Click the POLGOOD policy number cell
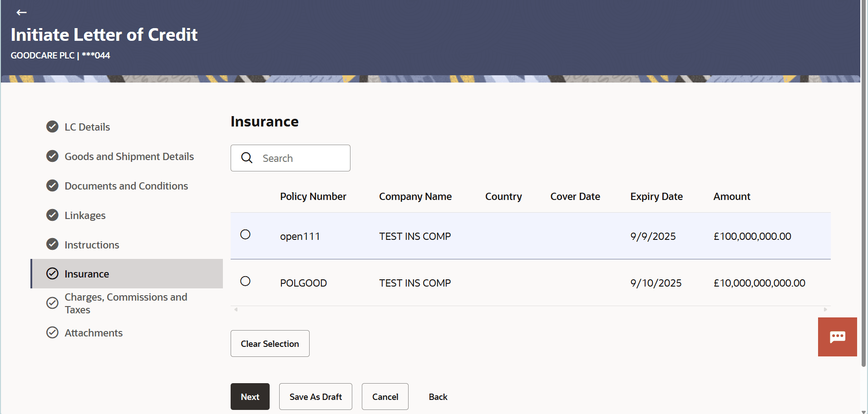The image size is (868, 414). click(303, 283)
